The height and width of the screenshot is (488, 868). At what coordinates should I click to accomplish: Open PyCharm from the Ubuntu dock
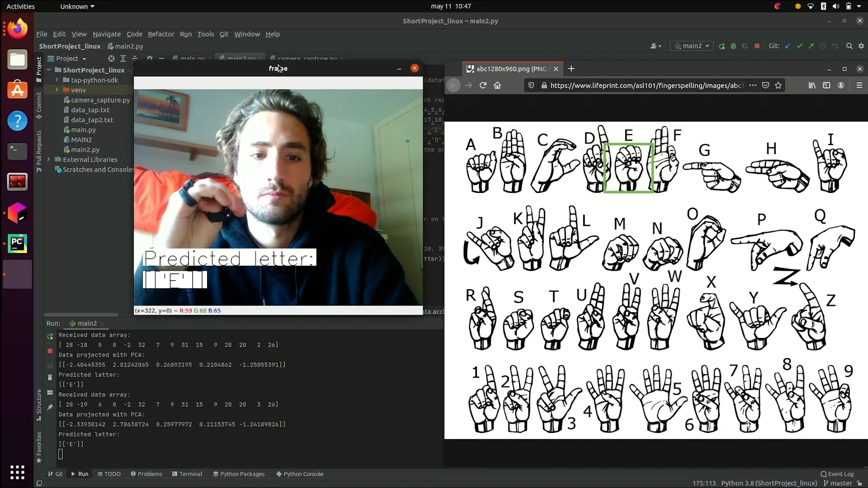tap(18, 244)
